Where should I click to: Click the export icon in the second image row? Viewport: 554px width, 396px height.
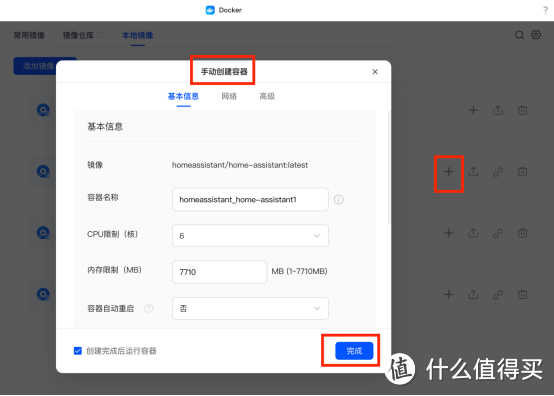click(x=473, y=172)
